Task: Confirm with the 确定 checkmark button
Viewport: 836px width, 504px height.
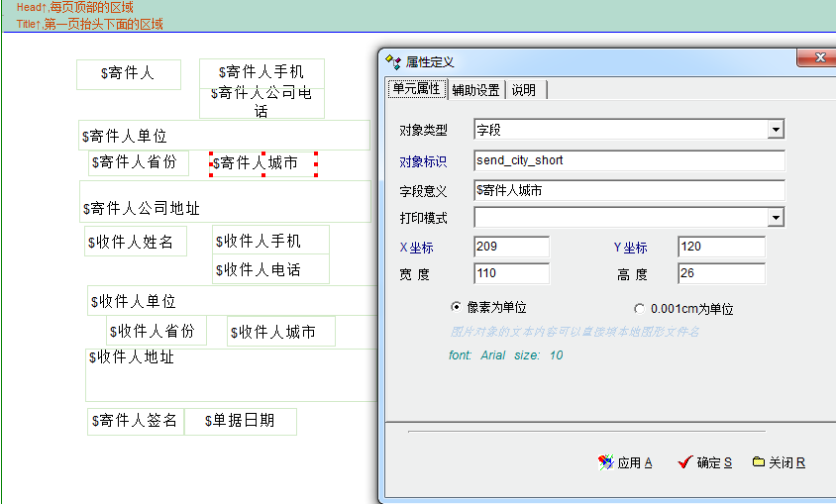Action: point(704,462)
